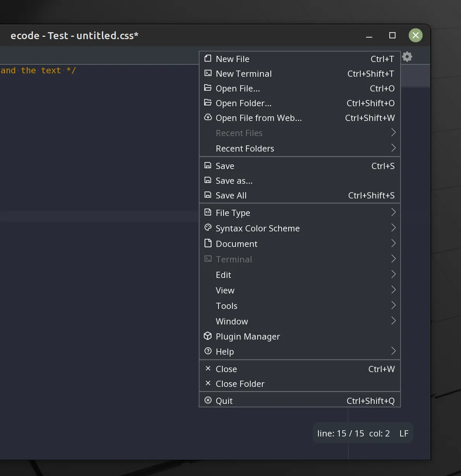The height and width of the screenshot is (476, 461).
Task: Click the Quit icon
Action: coord(208,400)
